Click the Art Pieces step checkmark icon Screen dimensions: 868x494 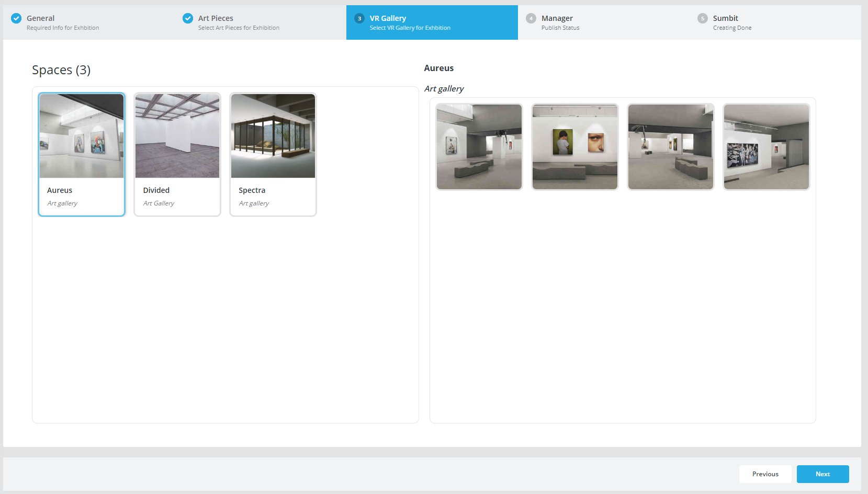(x=188, y=18)
